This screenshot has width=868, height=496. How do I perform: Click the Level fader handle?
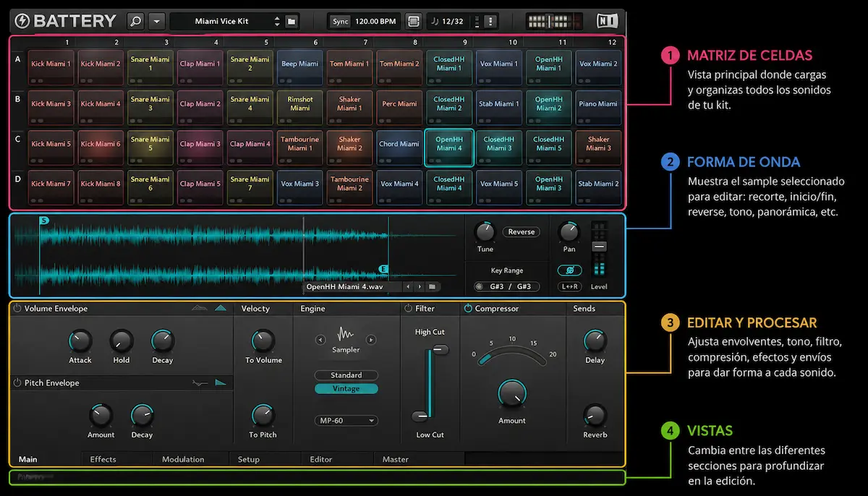pyautogui.click(x=600, y=247)
